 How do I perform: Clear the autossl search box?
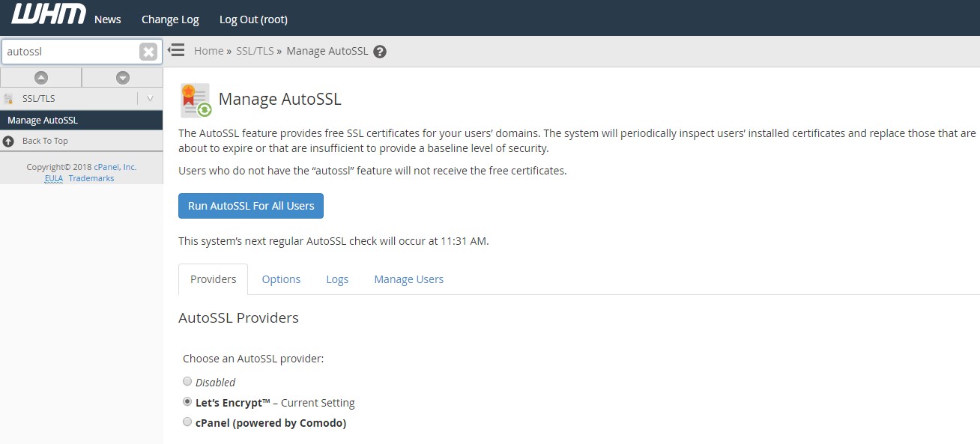coord(148,52)
